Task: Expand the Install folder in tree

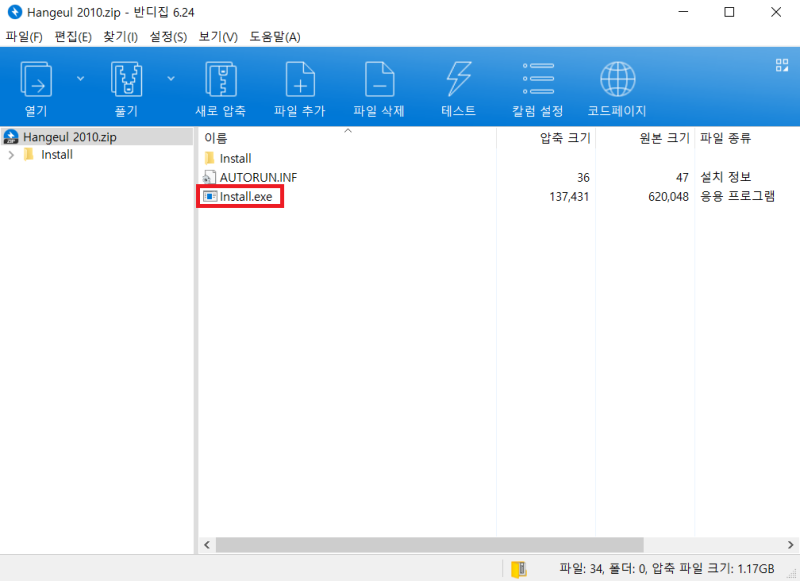Action: click(x=11, y=155)
